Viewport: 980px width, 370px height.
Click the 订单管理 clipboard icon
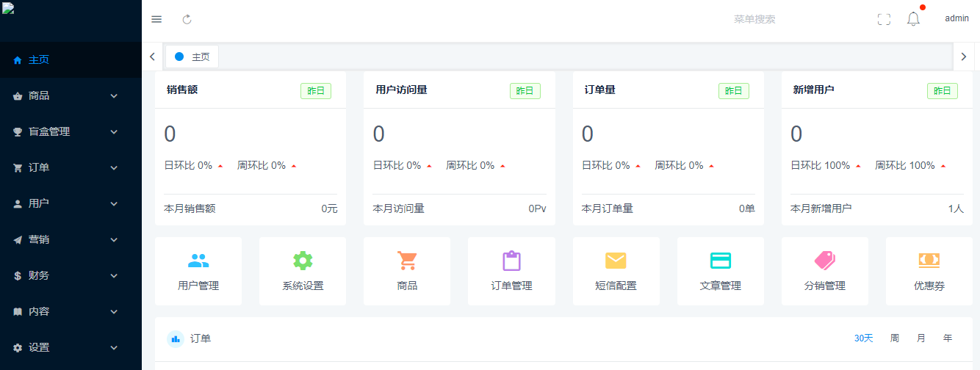(511, 261)
